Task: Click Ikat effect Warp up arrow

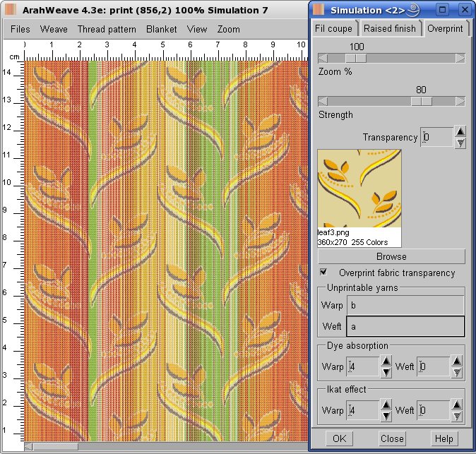Action: (386, 405)
